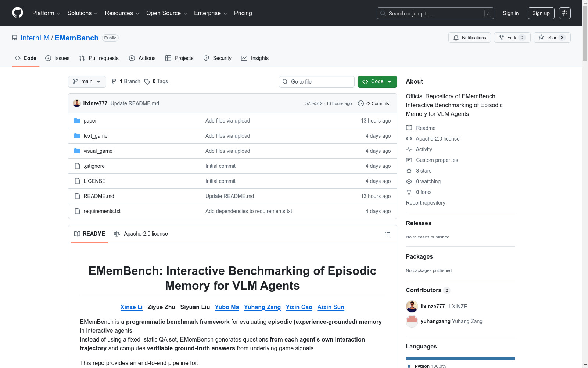
Task: Switch to the Pull requests tab
Action: click(99, 58)
